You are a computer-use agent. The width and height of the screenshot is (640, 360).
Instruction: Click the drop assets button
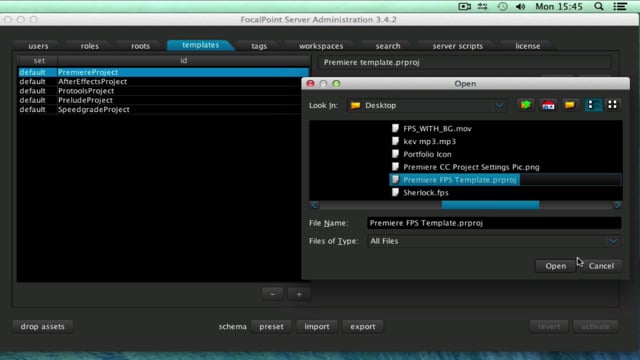click(x=42, y=327)
